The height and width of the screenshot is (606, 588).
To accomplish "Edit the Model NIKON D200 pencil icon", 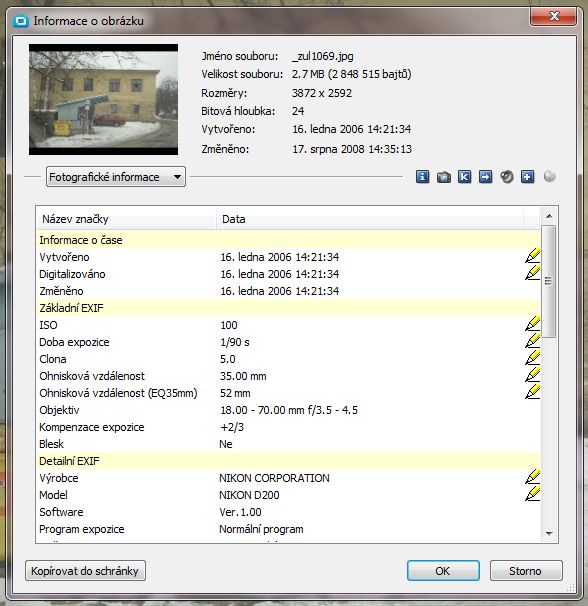I will coord(532,494).
